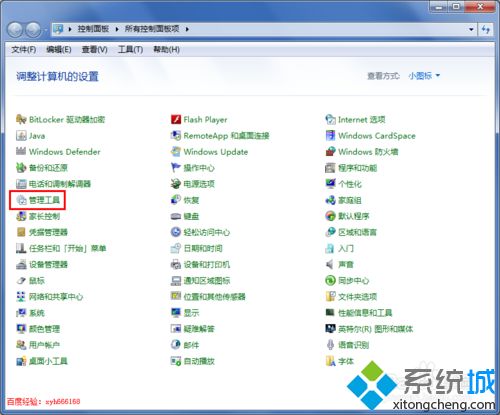This screenshot has height=415, width=500.
Task: Click the 鼠标 mouse icon
Action: 21,280
